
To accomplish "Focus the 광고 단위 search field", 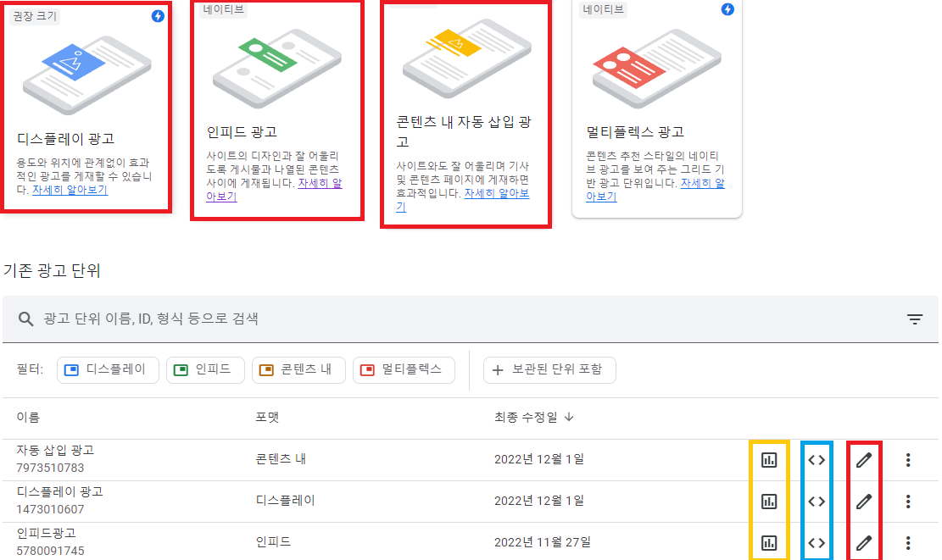I will pyautogui.click(x=471, y=319).
